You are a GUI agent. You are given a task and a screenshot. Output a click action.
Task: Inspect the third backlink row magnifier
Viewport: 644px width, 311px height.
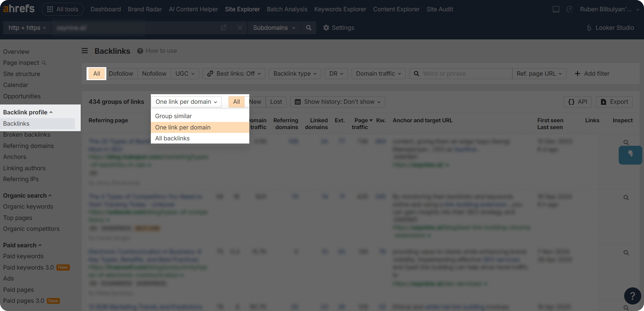[626, 253]
